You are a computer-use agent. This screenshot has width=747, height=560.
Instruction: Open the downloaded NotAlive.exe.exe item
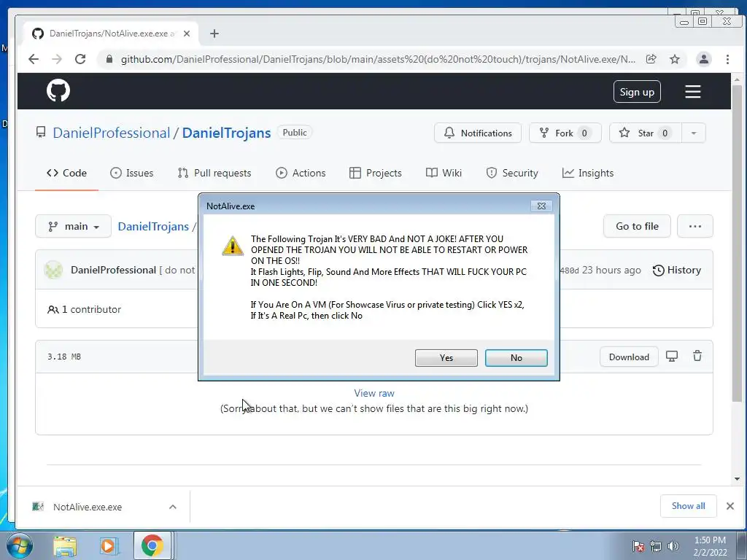[88, 507]
